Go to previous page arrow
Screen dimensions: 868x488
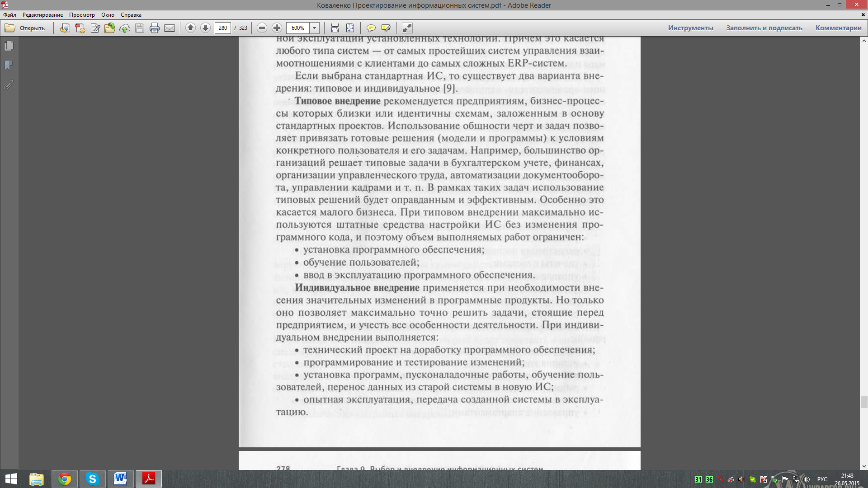coord(190,28)
